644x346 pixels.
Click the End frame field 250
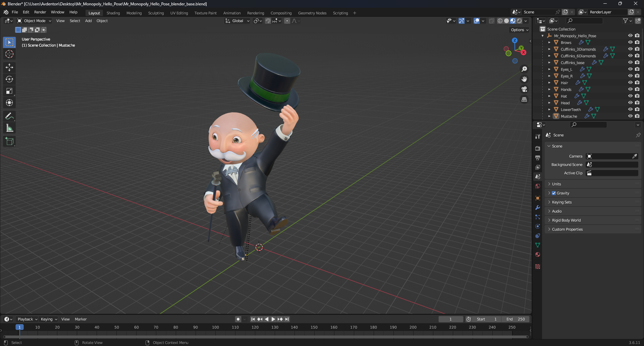click(516, 319)
